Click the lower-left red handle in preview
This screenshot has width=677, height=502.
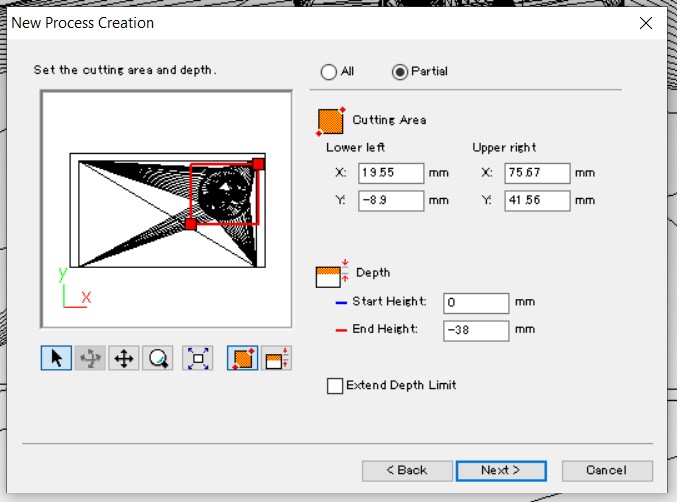point(191,224)
